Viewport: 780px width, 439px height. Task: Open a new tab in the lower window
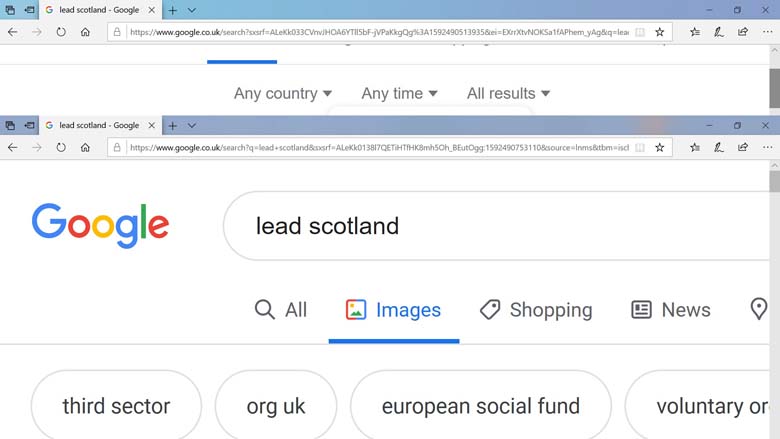click(172, 126)
